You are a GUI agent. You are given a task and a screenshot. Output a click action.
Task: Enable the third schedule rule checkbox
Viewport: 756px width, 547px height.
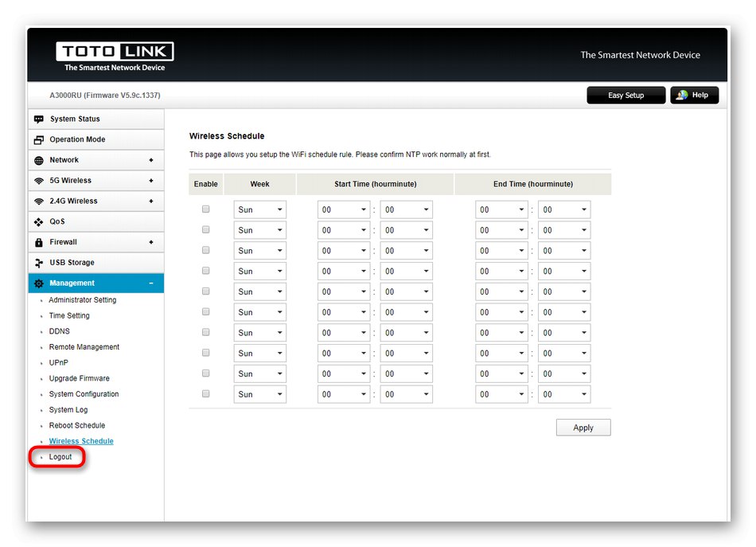coord(206,250)
